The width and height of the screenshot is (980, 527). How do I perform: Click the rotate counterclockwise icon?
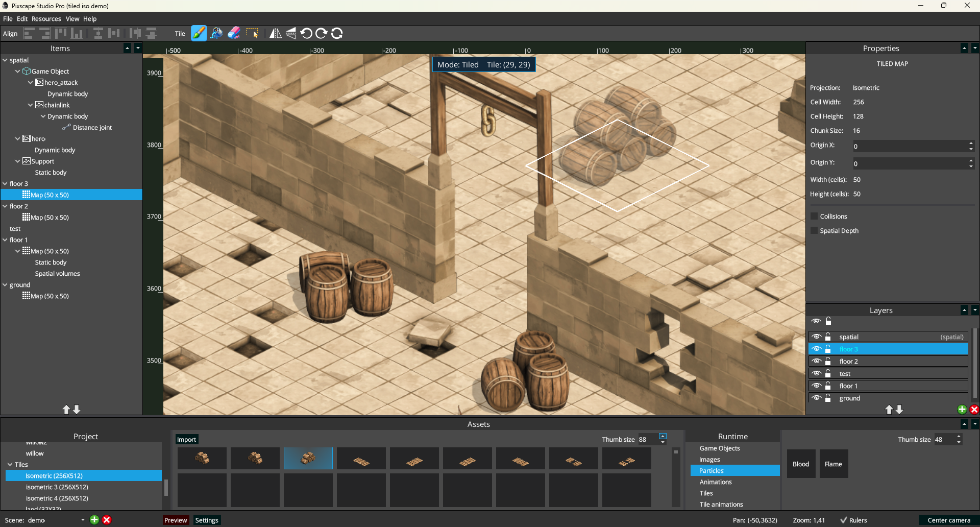[306, 33]
